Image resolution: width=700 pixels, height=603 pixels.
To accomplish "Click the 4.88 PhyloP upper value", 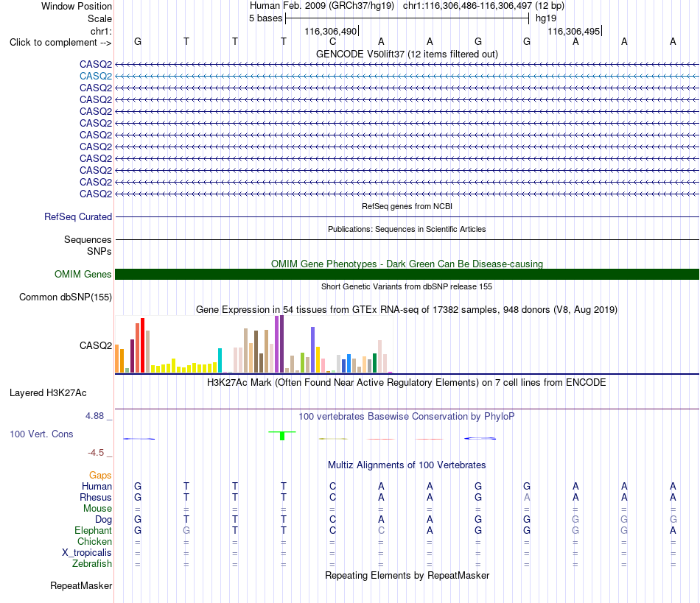I will [x=94, y=416].
